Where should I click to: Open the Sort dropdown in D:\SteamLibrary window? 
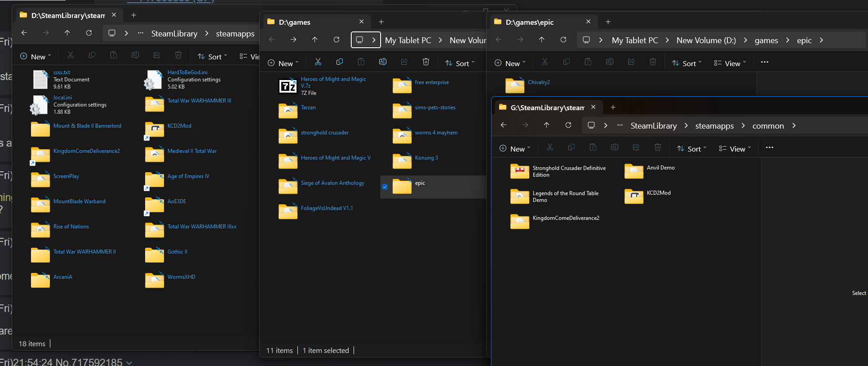pos(212,57)
